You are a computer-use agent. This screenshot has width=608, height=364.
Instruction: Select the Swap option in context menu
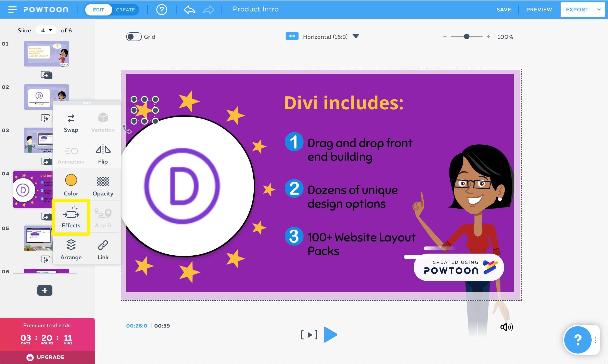click(71, 123)
